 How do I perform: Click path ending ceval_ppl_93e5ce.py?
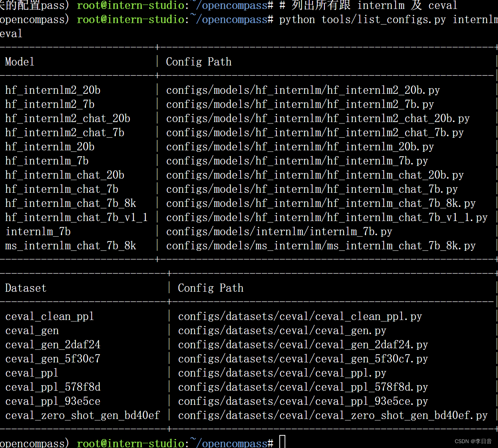pos(303,401)
